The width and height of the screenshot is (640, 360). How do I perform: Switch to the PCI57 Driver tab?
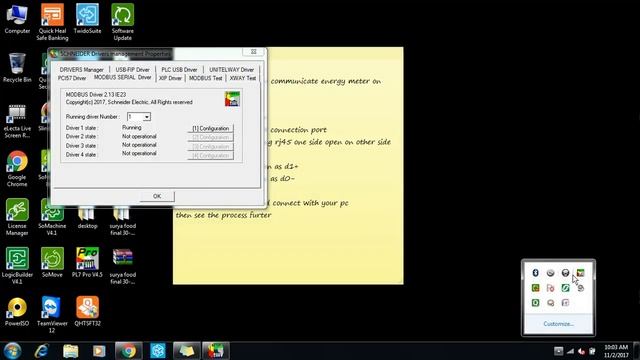point(72,78)
